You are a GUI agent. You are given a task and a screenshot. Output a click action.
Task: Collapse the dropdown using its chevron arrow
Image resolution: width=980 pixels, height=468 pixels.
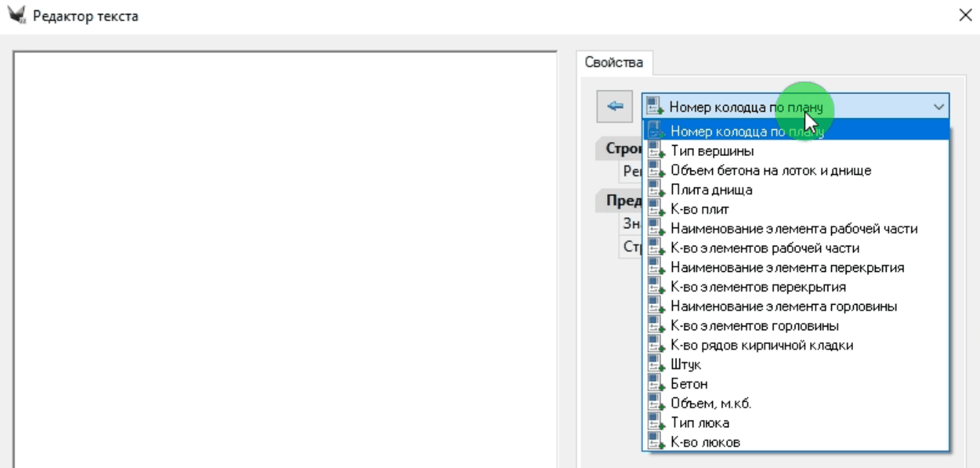(x=938, y=107)
